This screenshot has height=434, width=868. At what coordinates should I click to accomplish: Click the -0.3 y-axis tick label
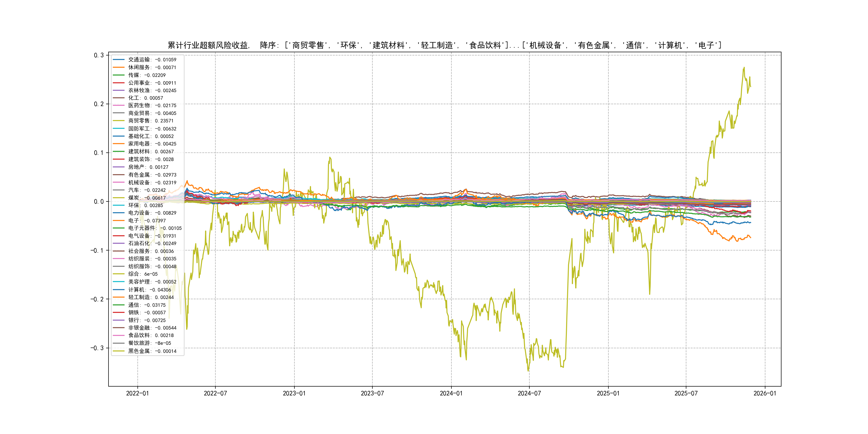[97, 348]
